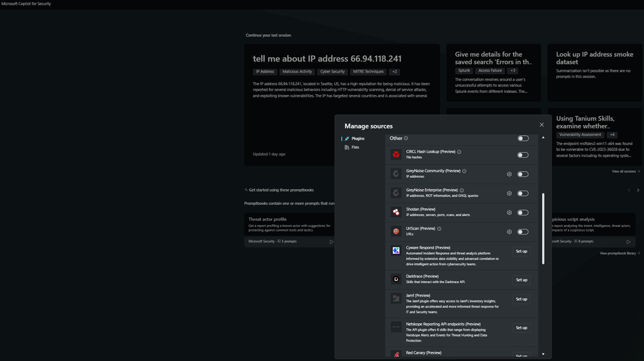Click the IP Address tag
The image size is (644, 361).
[265, 72]
